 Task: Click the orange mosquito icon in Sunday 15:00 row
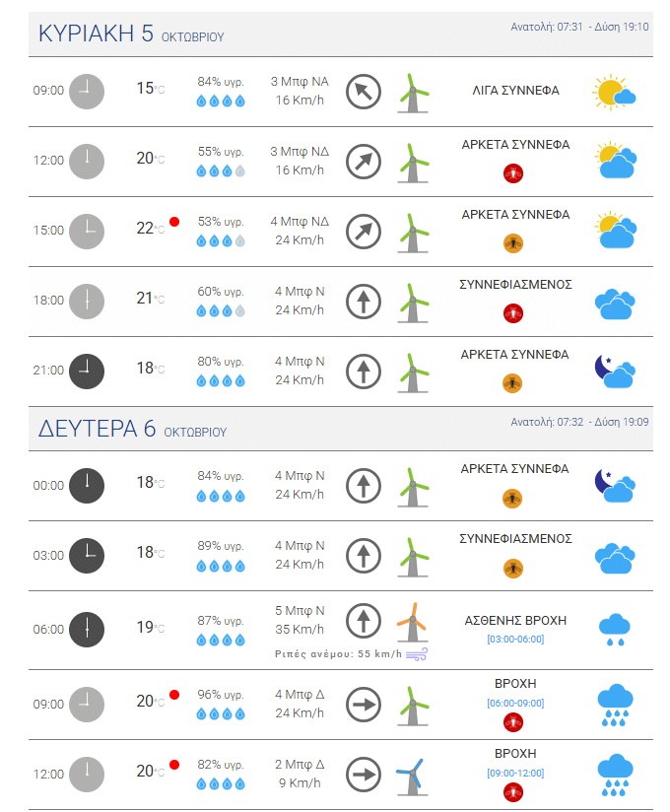click(x=512, y=243)
